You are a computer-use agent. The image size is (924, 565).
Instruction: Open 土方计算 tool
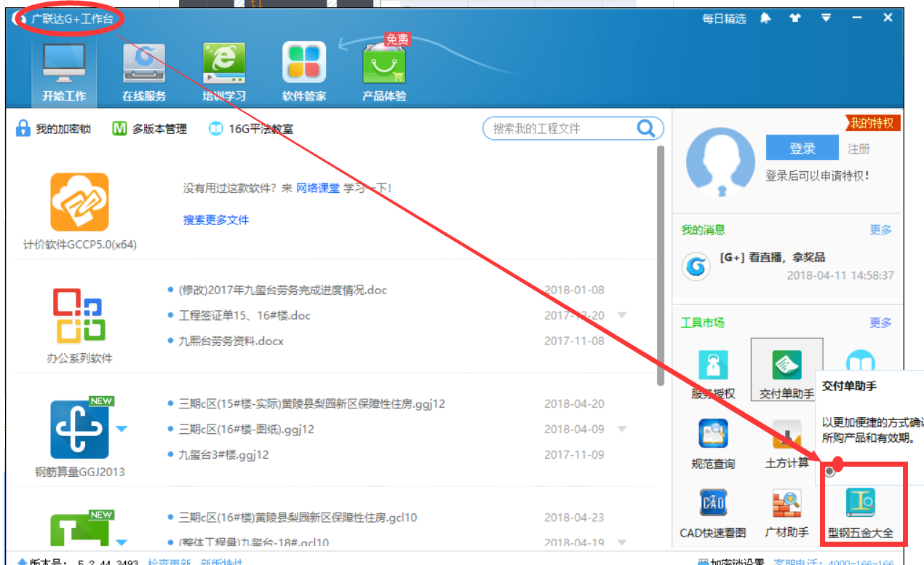click(x=786, y=444)
